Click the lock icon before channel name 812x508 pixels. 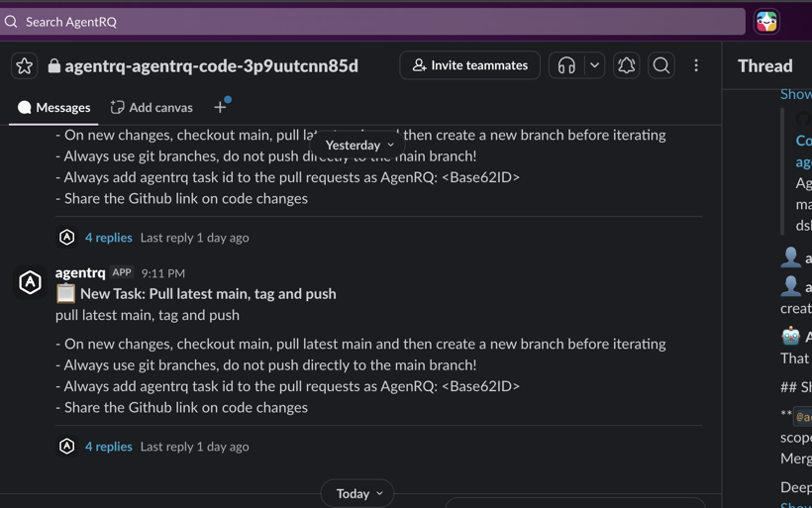pos(53,65)
